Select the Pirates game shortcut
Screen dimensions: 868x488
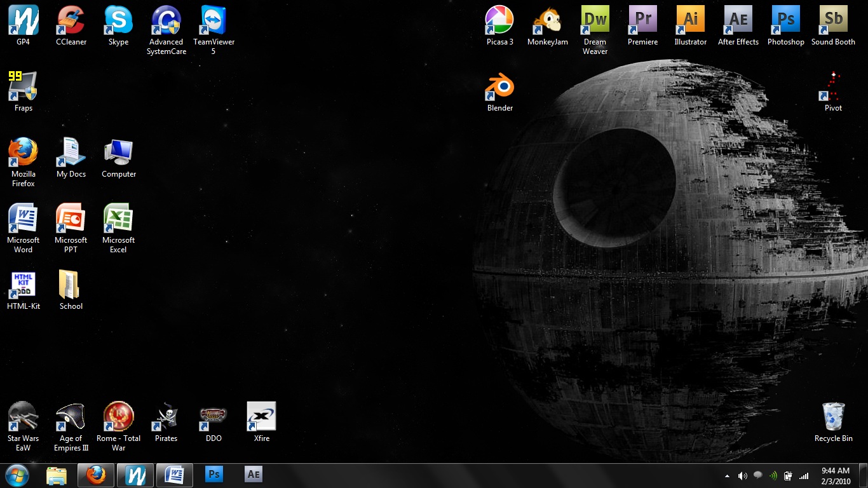click(166, 423)
